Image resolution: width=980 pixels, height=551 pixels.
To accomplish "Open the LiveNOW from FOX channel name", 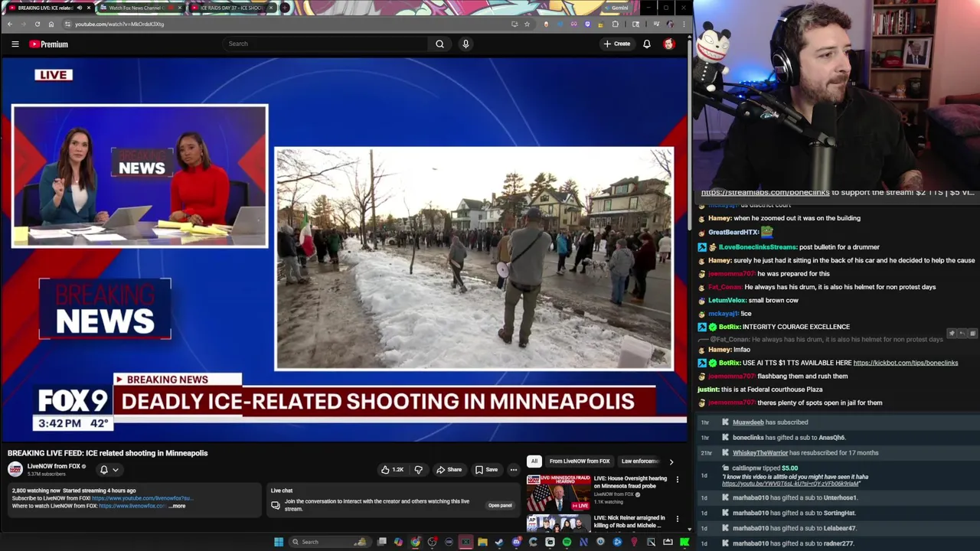I will pos(54,466).
